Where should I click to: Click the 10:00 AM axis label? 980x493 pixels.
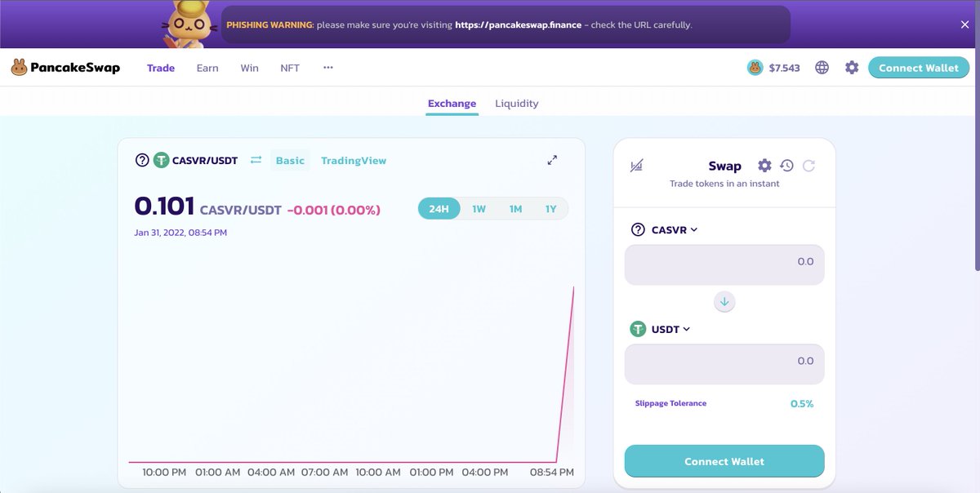tap(377, 472)
